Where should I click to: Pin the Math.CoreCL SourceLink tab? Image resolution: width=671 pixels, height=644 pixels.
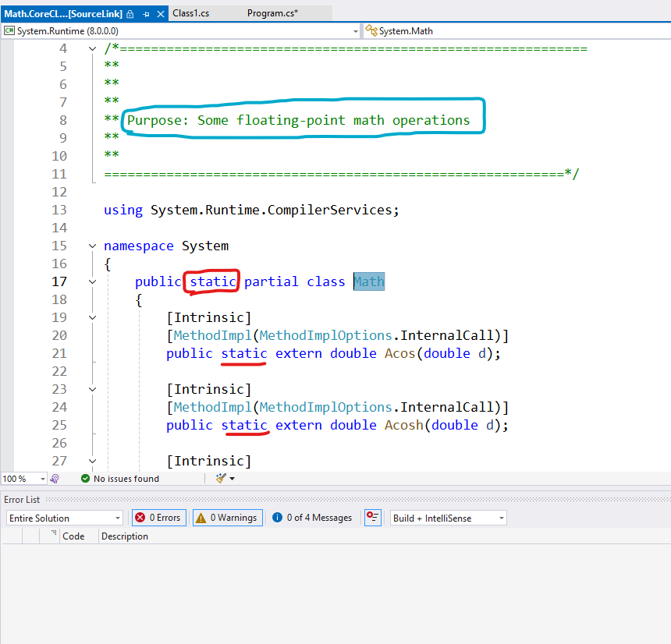146,14
